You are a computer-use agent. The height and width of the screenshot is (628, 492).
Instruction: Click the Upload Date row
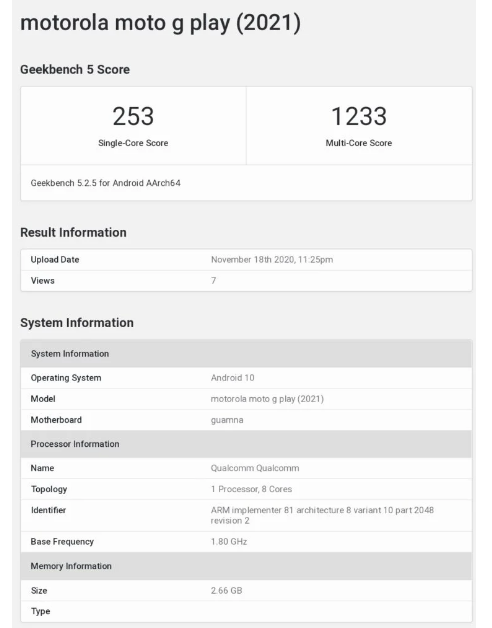(x=246, y=260)
